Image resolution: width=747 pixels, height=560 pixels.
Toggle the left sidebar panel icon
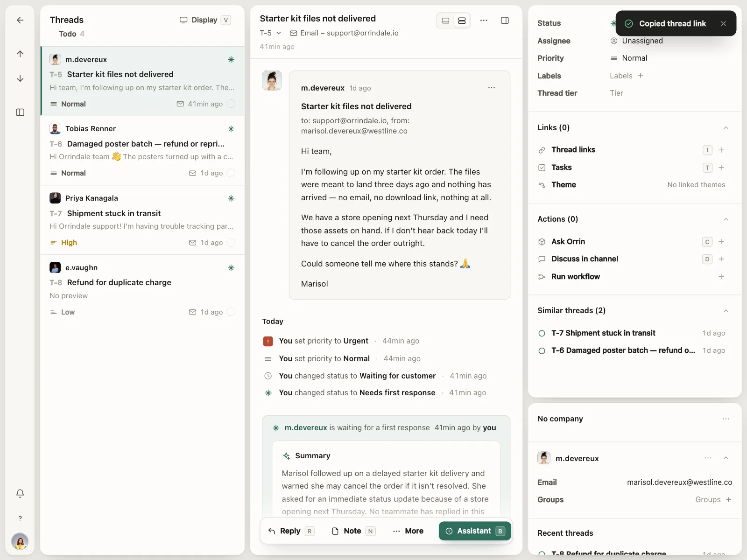(20, 112)
